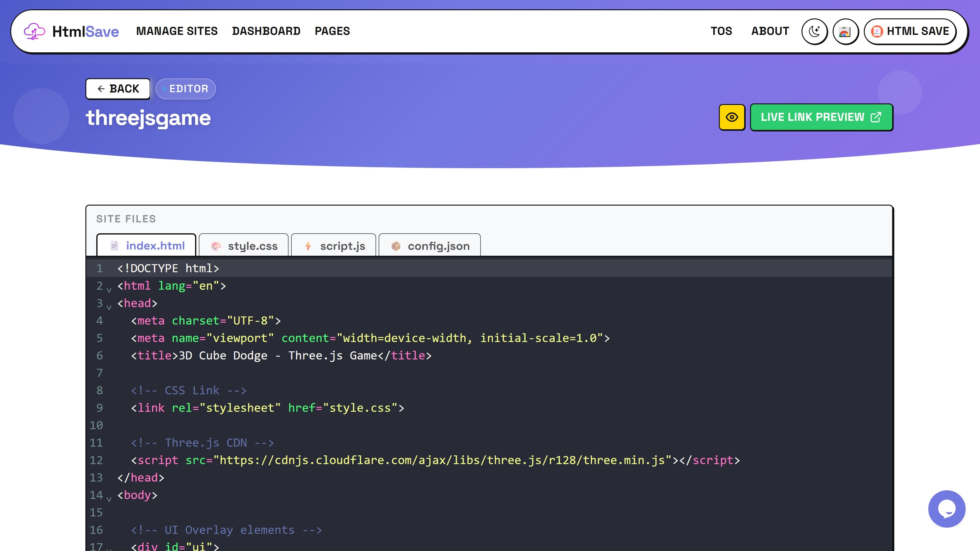Click line number 7 in the gutter
This screenshot has height=551, width=980.
[99, 373]
